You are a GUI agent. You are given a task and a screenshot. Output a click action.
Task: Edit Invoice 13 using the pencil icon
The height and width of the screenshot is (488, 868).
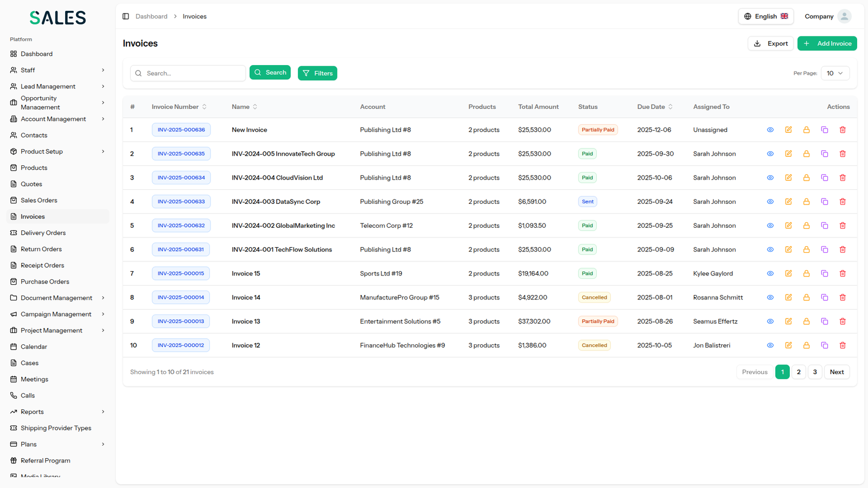click(788, 322)
